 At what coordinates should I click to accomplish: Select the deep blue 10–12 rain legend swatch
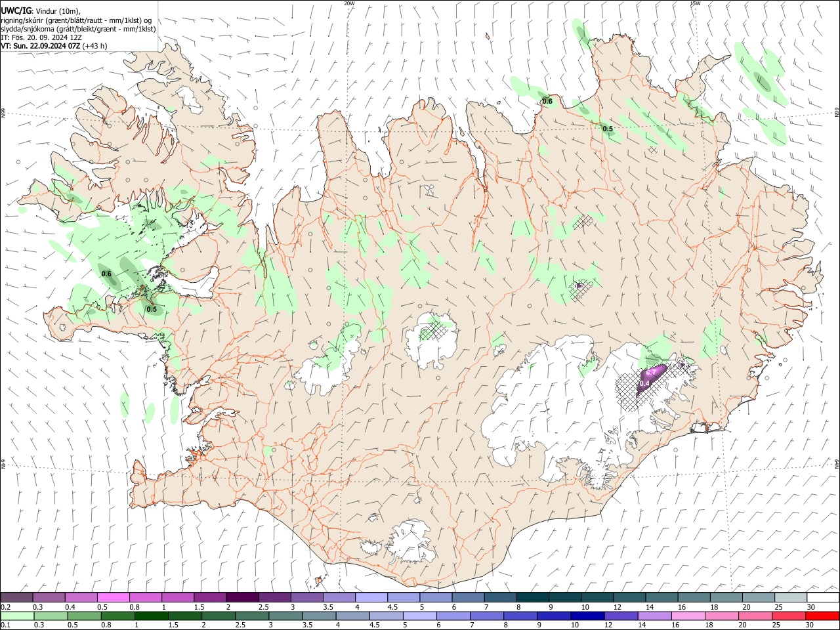(587, 616)
